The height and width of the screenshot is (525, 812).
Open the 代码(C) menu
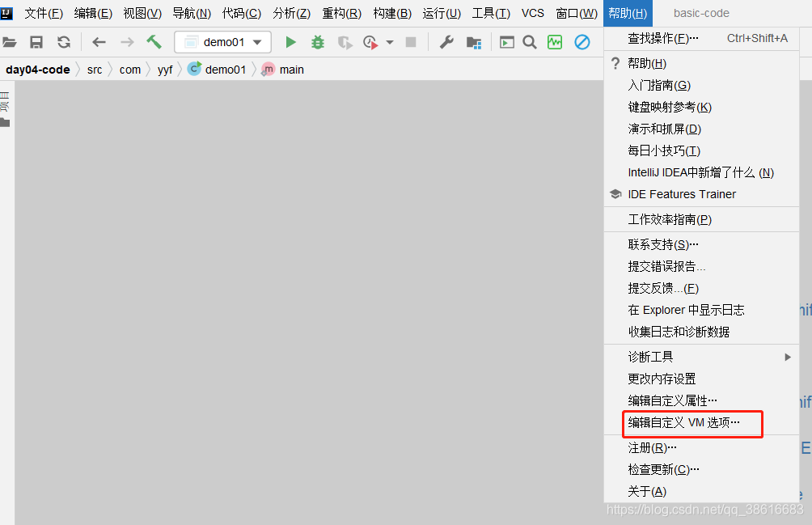click(x=242, y=13)
